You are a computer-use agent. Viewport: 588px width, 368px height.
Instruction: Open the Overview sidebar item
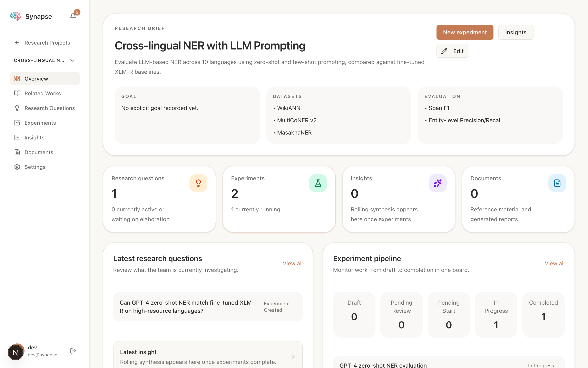coord(45,79)
